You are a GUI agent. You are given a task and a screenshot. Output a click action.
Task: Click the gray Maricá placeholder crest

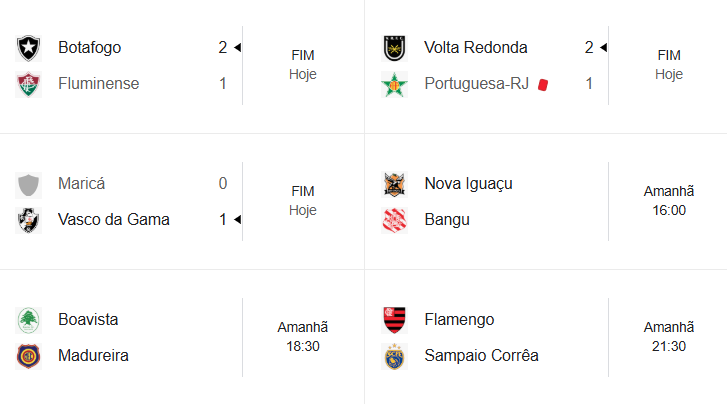coord(28,184)
